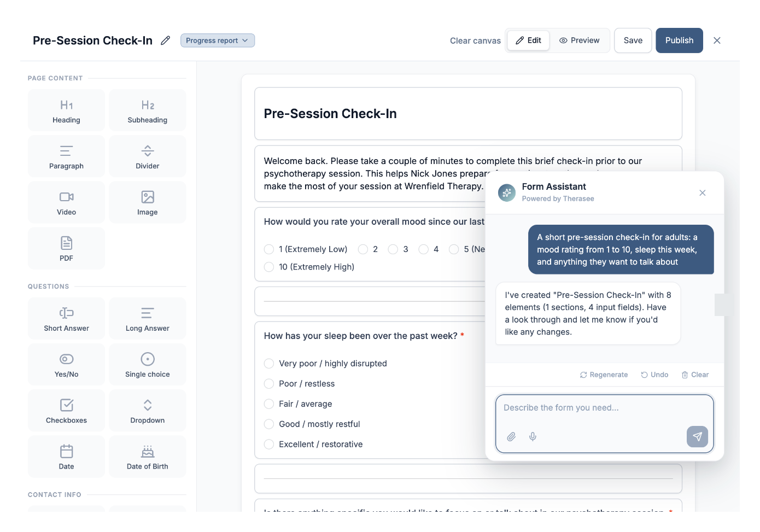760x532 pixels.
Task: Add a Long Answer question
Action: (x=148, y=318)
